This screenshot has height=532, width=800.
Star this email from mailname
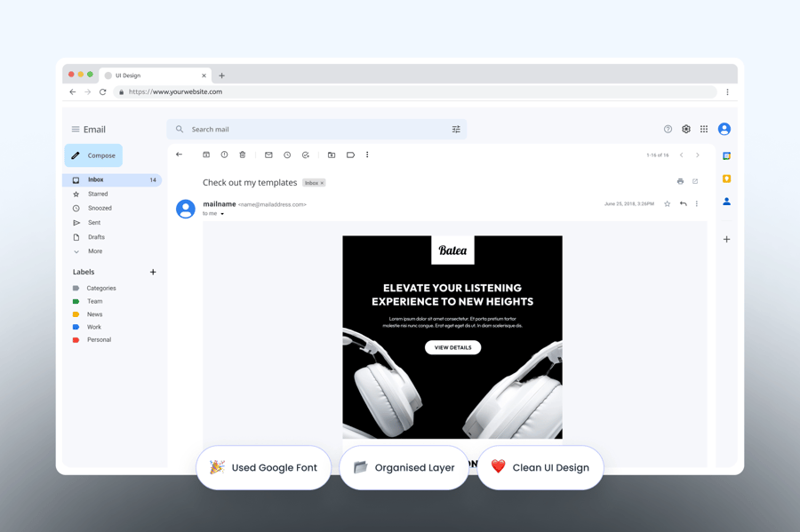pos(668,203)
